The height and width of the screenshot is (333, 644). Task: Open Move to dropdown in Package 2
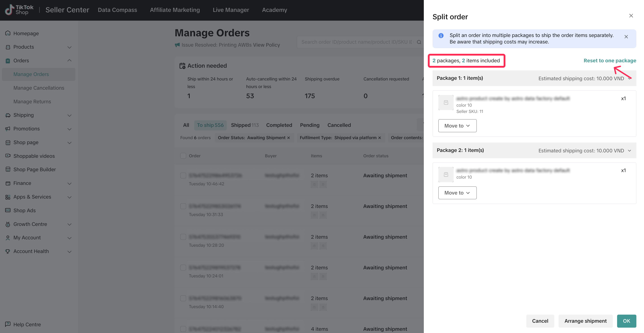[x=457, y=192]
